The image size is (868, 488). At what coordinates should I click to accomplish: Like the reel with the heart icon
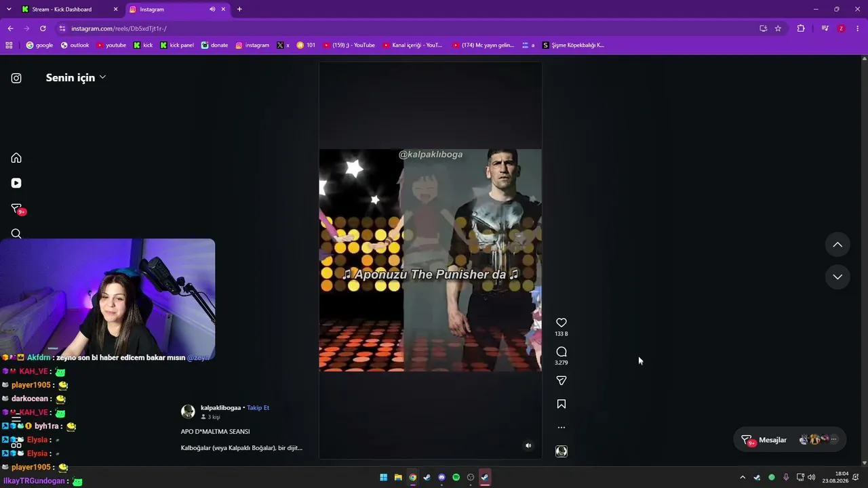[x=561, y=323]
